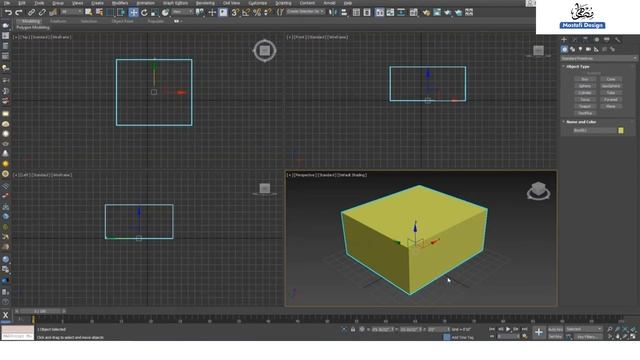Select the Select and Link tool
The width and height of the screenshot is (640, 360).
pos(31,13)
